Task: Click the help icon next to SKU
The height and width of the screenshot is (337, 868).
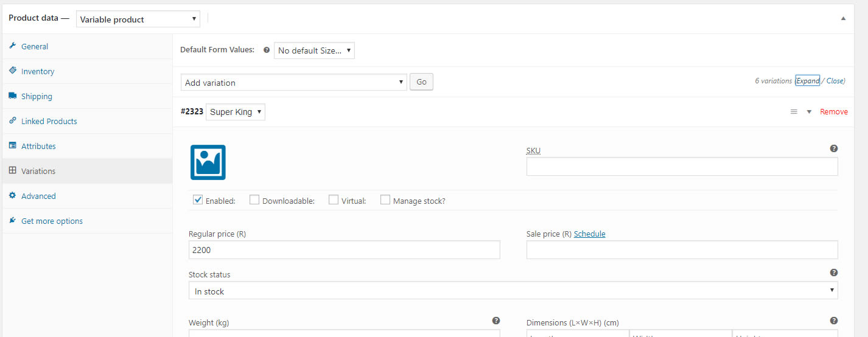Action: (x=833, y=148)
